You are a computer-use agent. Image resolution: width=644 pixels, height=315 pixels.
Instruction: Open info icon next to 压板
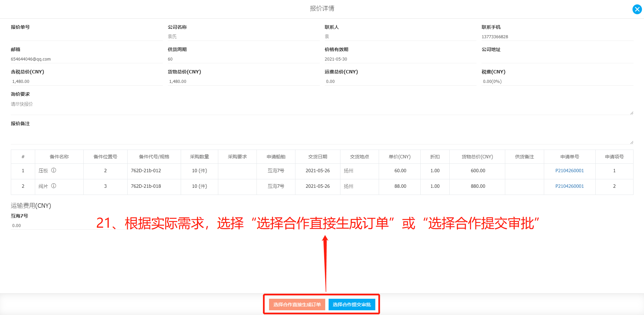53,170
